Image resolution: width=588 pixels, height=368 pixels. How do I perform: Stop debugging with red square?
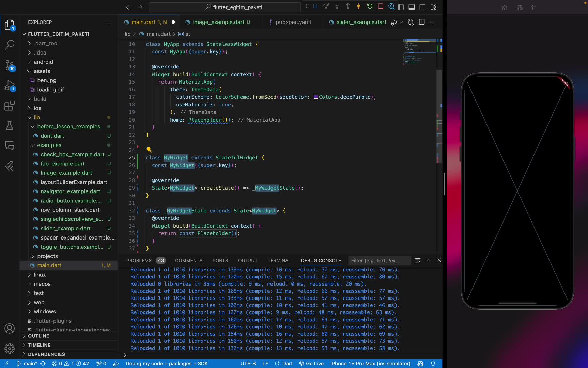[381, 6]
